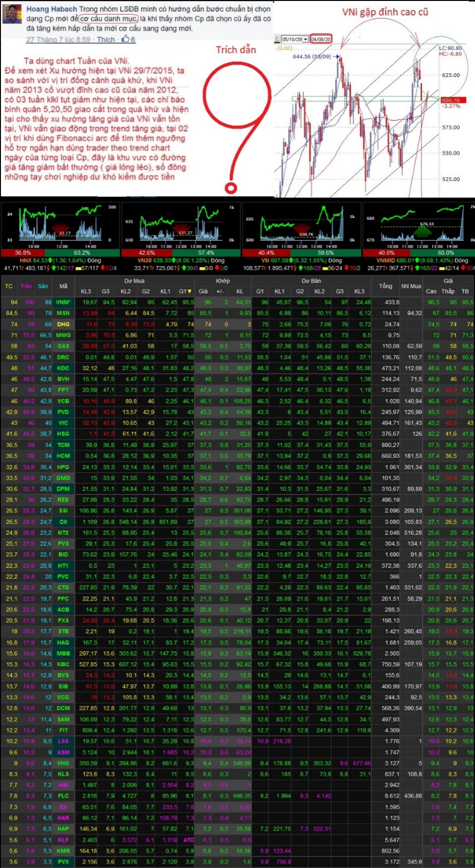The image size is (475, 868).
Task: Select the HAG ticker
Action: 63,642
